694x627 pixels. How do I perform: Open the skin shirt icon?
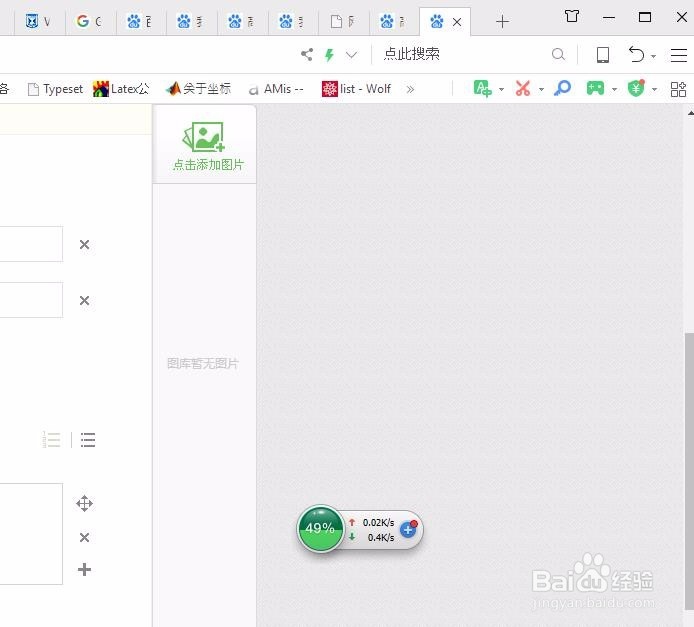point(572,17)
